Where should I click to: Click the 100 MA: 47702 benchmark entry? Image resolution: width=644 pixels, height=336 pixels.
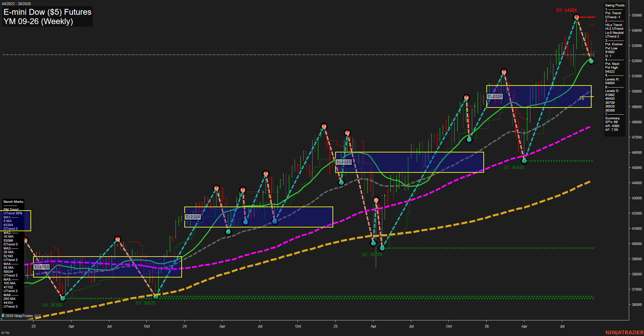[9, 285]
